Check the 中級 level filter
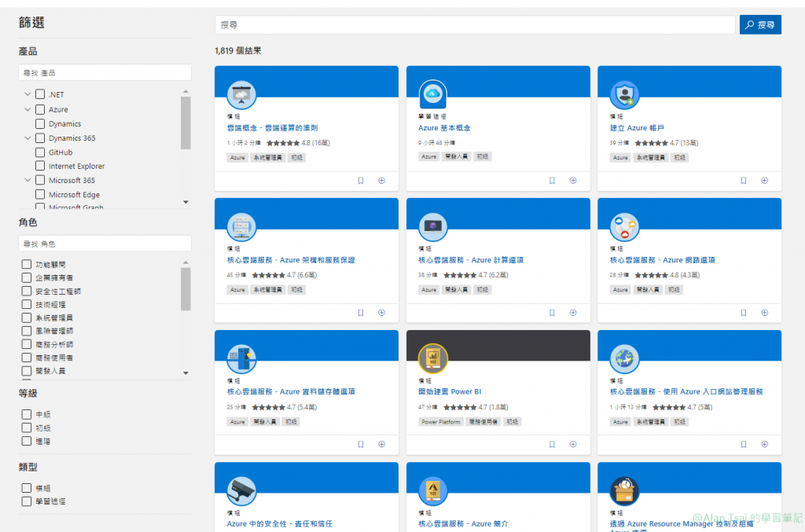The height and width of the screenshot is (532, 805). (27, 414)
